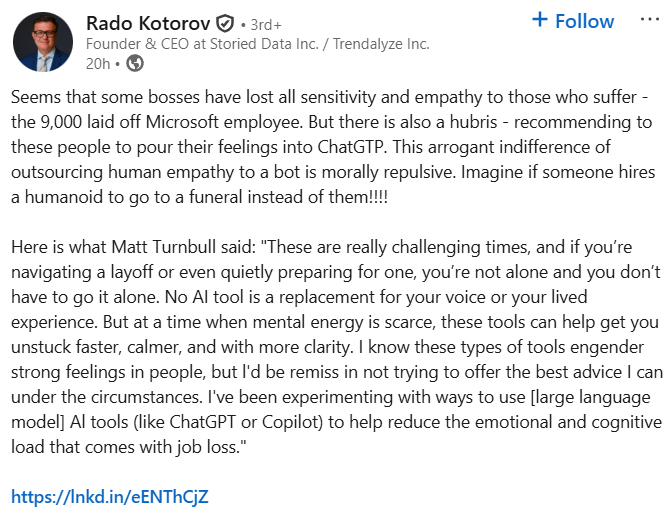Open Rado Kotorov's profile photo

43,42
